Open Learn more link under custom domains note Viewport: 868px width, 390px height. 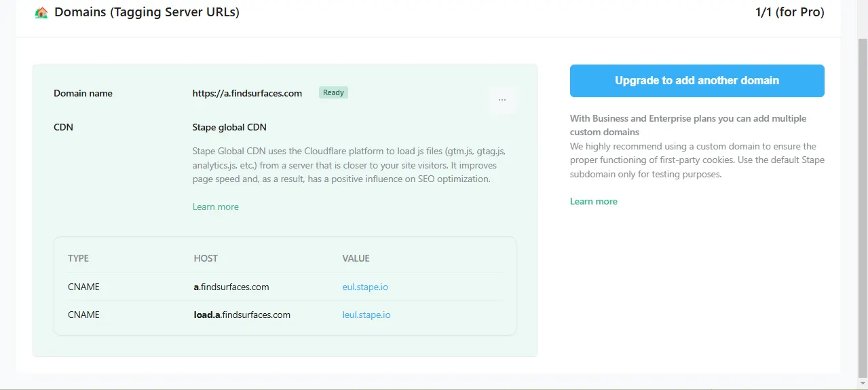(x=594, y=201)
